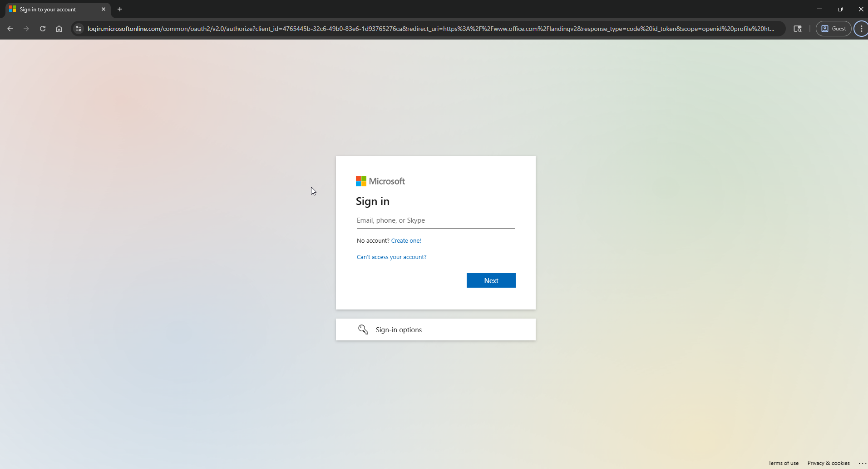Close the 'Sign in to your account' tab
Viewport: 868px width, 469px height.
click(x=104, y=9)
